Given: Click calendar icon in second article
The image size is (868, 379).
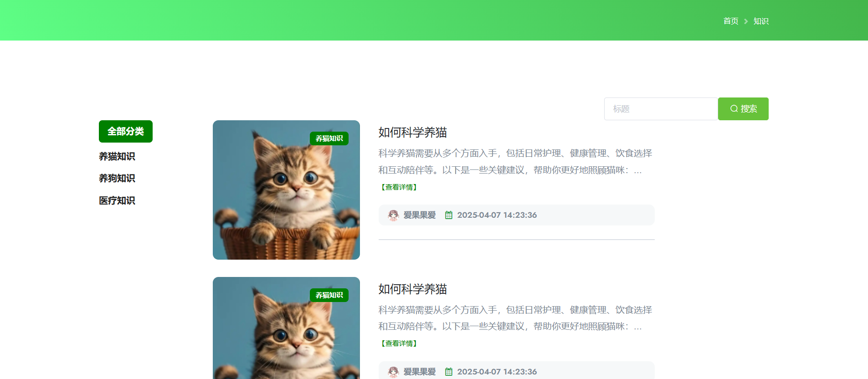Looking at the screenshot, I should click(x=449, y=372).
